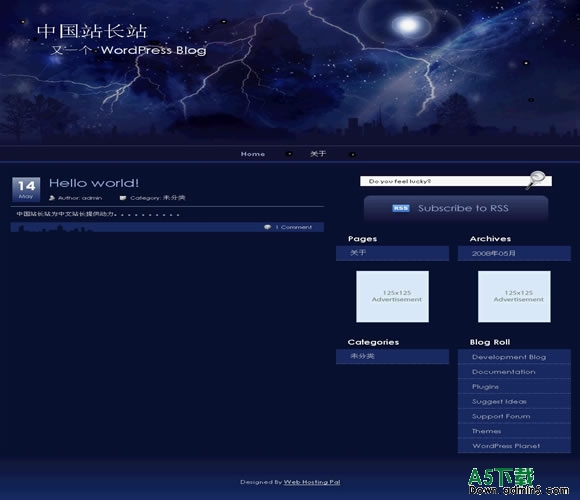
Task: Click the 14 May date badge
Action: coord(26,189)
